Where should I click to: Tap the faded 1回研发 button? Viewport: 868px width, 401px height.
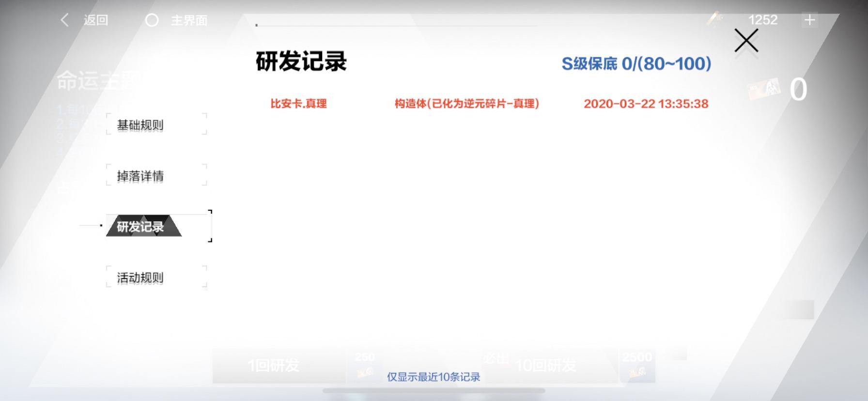pos(279,365)
